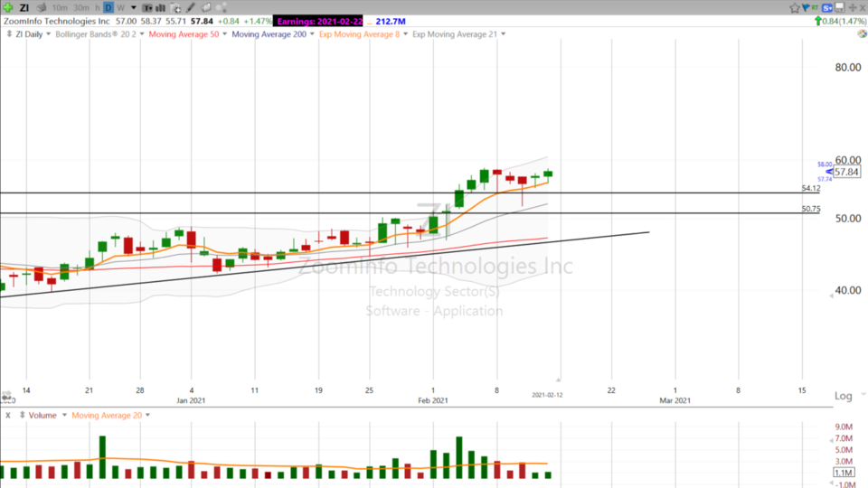Viewport: 868px width, 488px height.
Task: Click the move window cross-arrows icon
Action: point(853,8)
